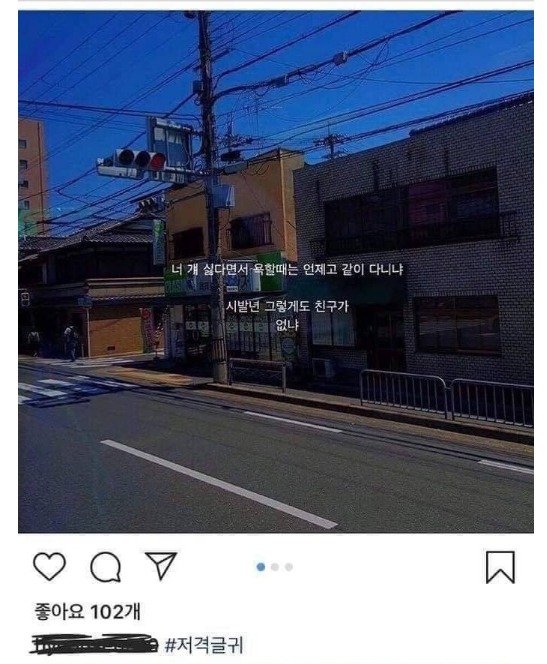This screenshot has height=664, width=547.
Task: Click the red traffic light in the photo
Action: pos(157,161)
